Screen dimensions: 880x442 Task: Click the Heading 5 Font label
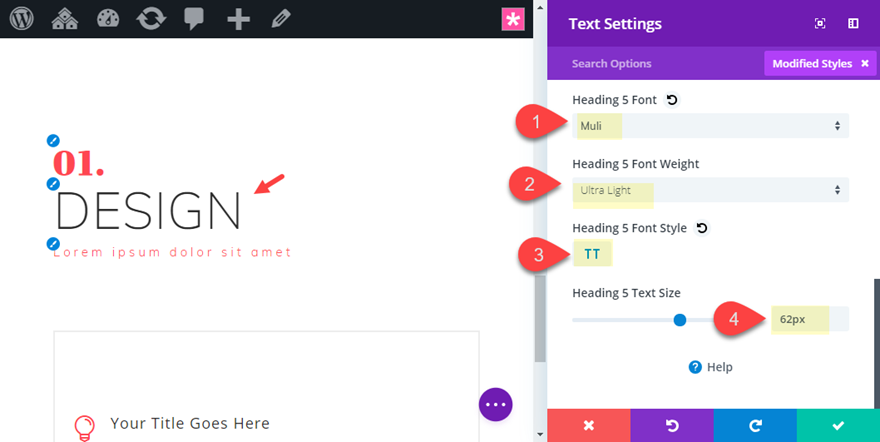point(614,100)
